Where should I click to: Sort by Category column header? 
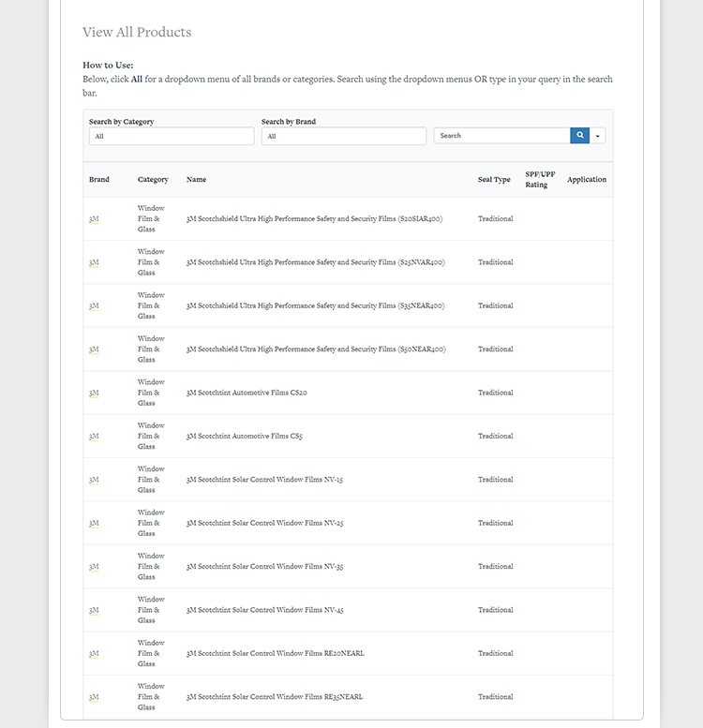[153, 179]
